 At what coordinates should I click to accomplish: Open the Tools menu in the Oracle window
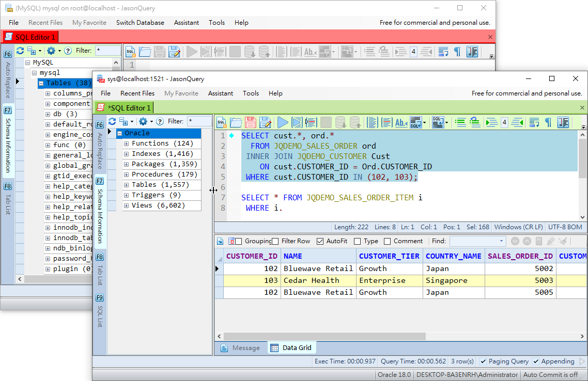[251, 93]
